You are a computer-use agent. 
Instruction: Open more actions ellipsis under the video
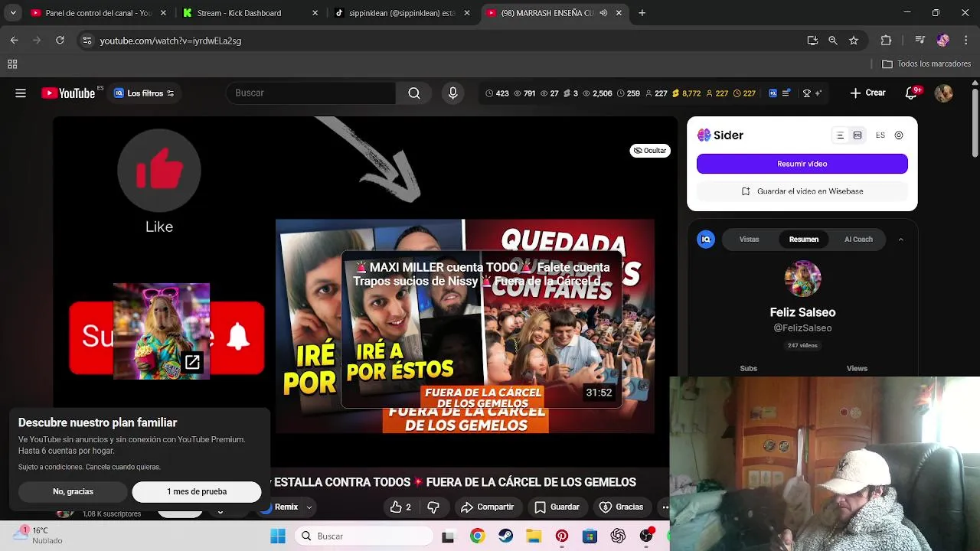point(665,507)
